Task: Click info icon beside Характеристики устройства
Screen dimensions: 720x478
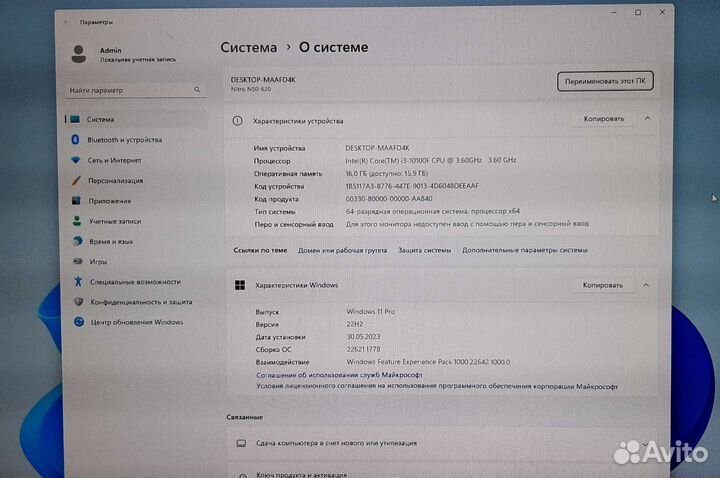Action: pos(237,121)
